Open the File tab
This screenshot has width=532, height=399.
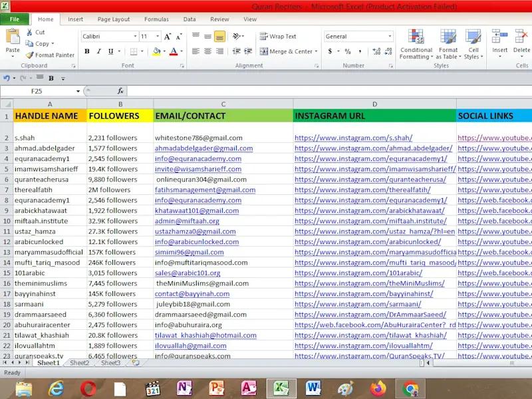pos(15,19)
